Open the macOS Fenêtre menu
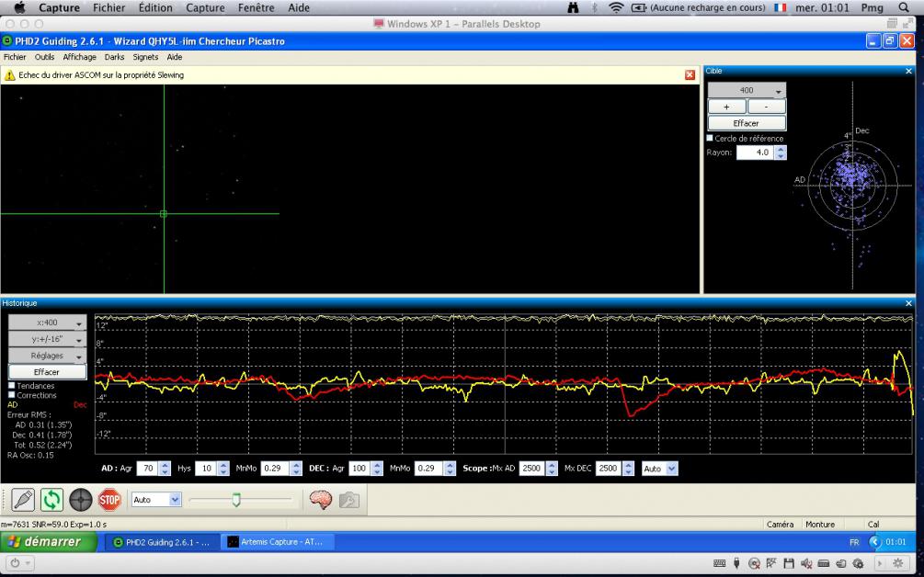 coord(257,7)
